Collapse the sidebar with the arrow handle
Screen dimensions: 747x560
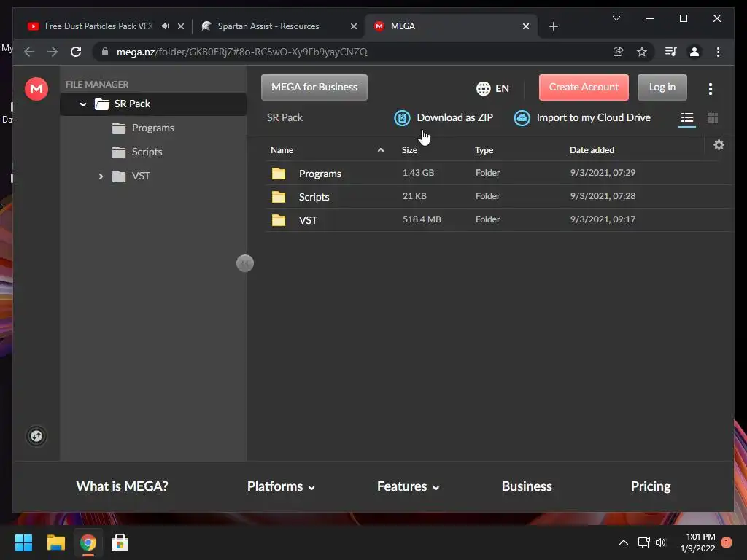(245, 262)
